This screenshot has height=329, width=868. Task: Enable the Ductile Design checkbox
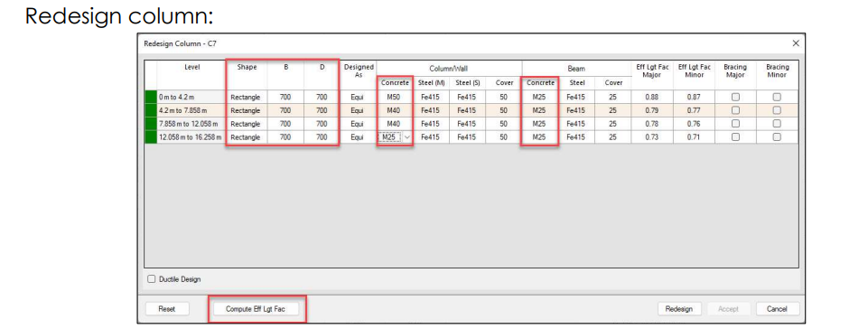[x=151, y=279]
